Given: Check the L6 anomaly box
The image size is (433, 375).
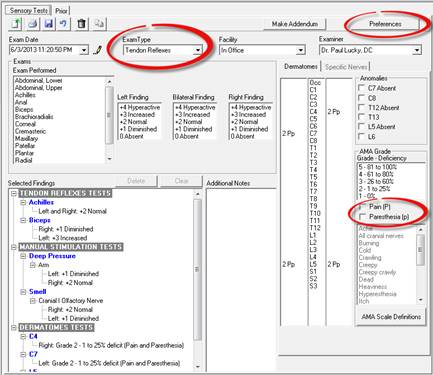Looking at the screenshot, I should (361, 136).
